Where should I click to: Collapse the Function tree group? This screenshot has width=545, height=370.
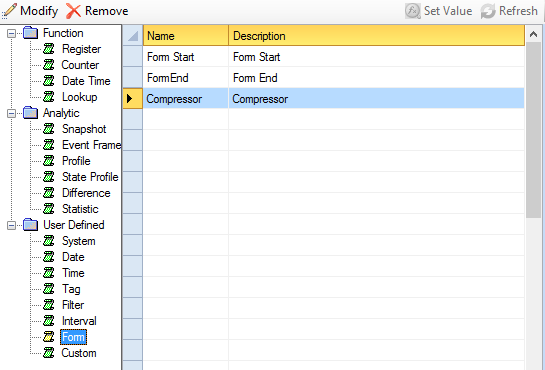point(11,33)
